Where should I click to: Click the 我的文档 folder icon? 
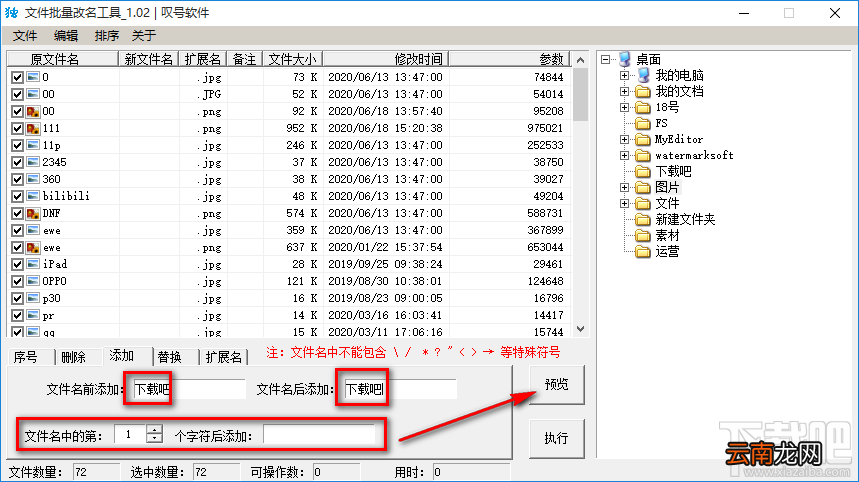click(643, 91)
